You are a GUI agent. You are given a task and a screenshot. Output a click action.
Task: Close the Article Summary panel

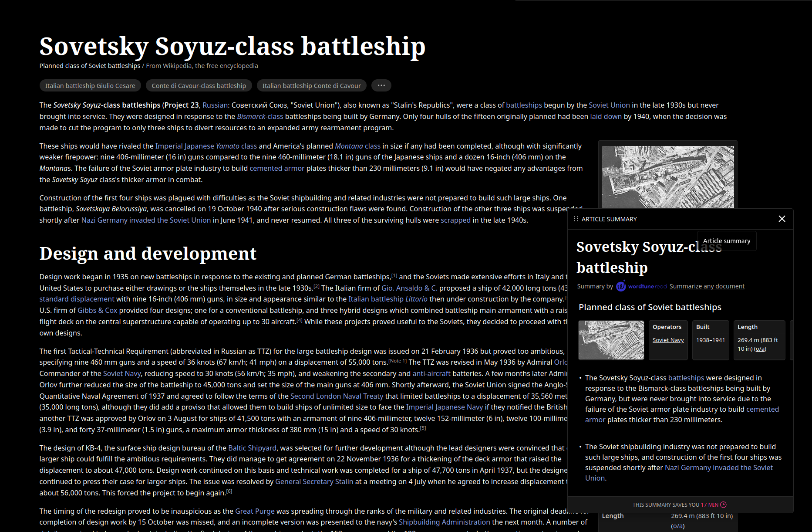pyautogui.click(x=782, y=219)
